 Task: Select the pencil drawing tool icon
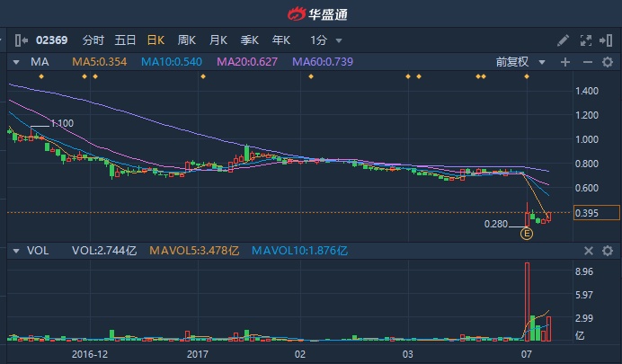pyautogui.click(x=563, y=40)
